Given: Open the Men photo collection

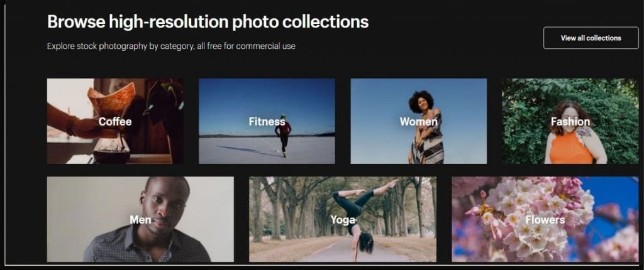Looking at the screenshot, I should pos(140,219).
